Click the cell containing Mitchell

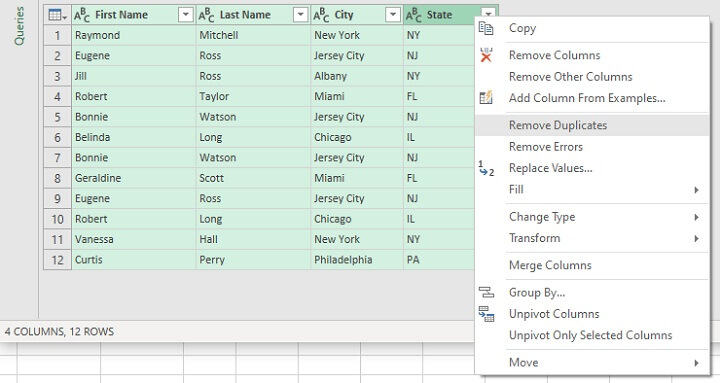(253, 35)
